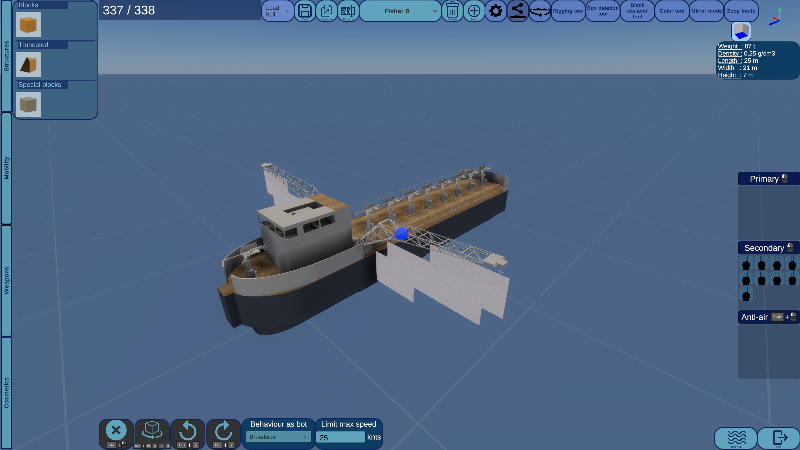Click the Length 25 m stat line
Viewport: 800px width, 450px height.
click(x=738, y=61)
